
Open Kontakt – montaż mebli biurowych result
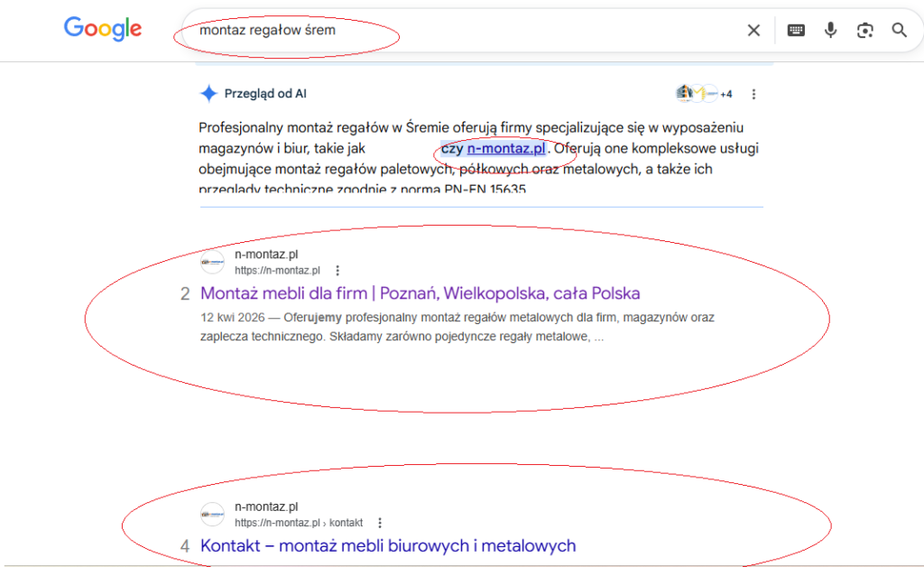(388, 545)
